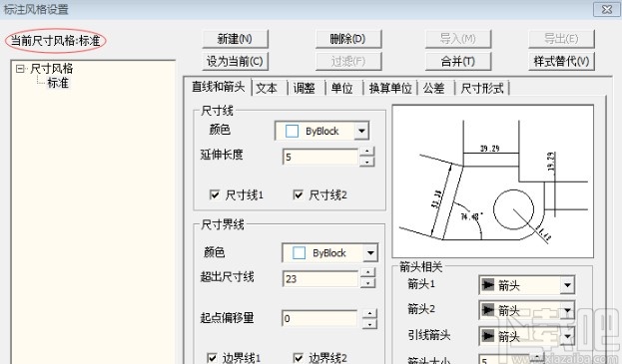Click the 箭头1 arrowhead icon
Image resolution: width=622 pixels, height=364 pixels.
(x=488, y=284)
